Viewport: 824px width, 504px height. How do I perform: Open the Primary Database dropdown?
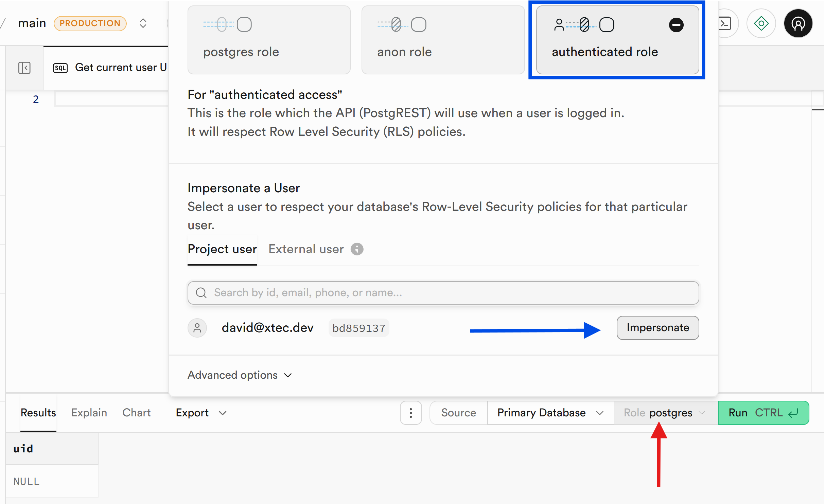click(x=550, y=413)
